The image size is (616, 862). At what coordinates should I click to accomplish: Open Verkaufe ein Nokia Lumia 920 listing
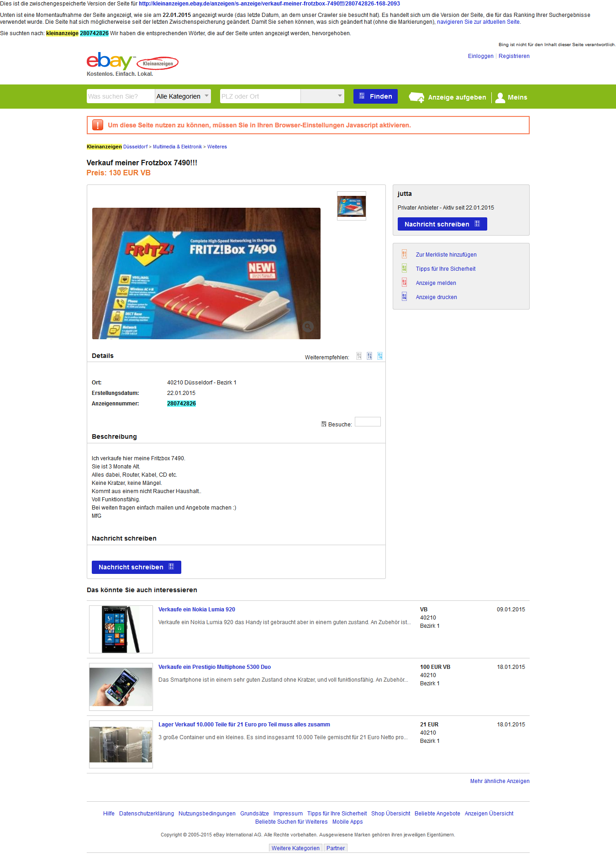click(197, 610)
